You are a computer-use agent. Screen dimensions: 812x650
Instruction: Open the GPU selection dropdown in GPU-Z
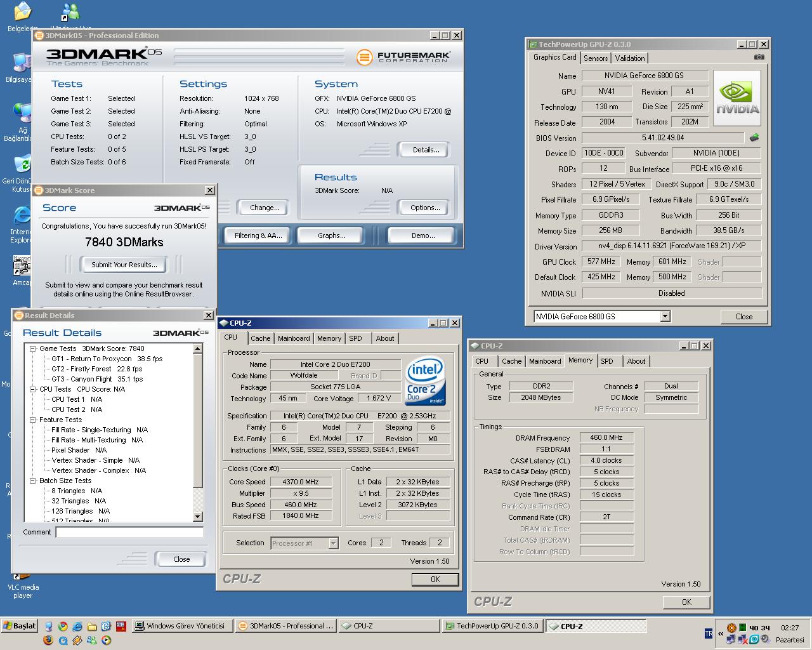click(x=665, y=316)
